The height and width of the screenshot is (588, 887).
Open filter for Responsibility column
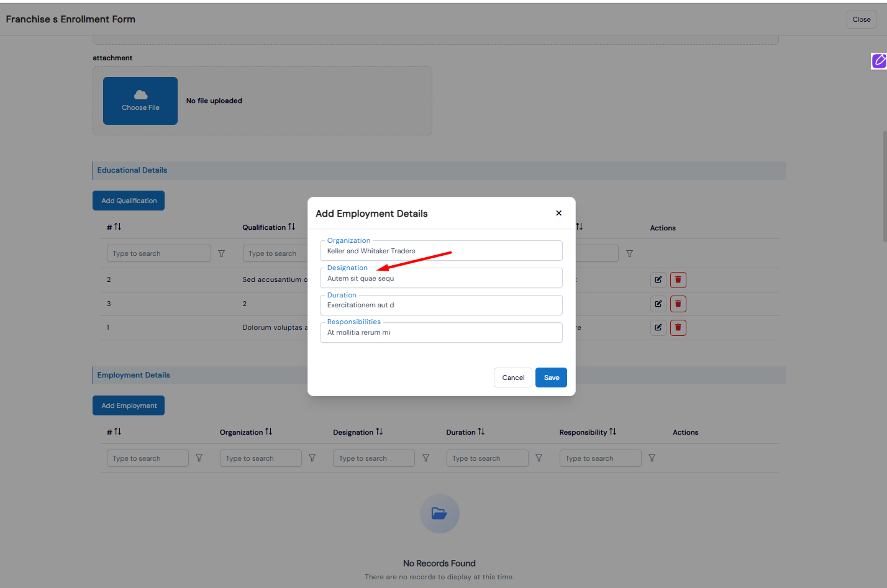[x=652, y=458]
